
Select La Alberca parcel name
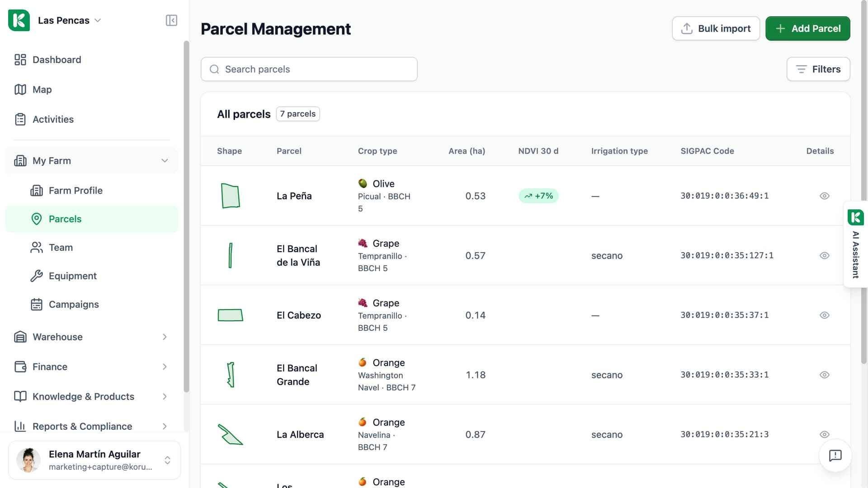tap(300, 435)
